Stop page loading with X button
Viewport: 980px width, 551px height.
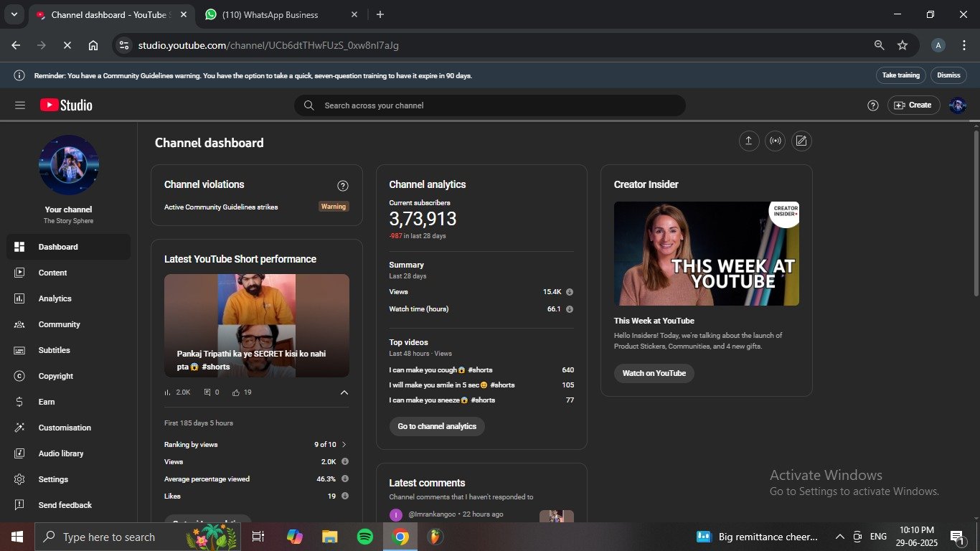point(67,45)
